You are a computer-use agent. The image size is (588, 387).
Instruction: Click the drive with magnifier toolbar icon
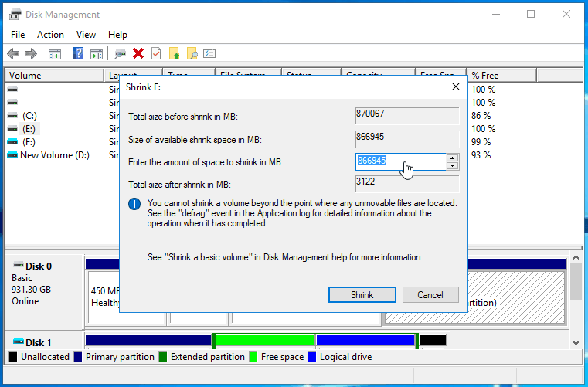click(120, 54)
